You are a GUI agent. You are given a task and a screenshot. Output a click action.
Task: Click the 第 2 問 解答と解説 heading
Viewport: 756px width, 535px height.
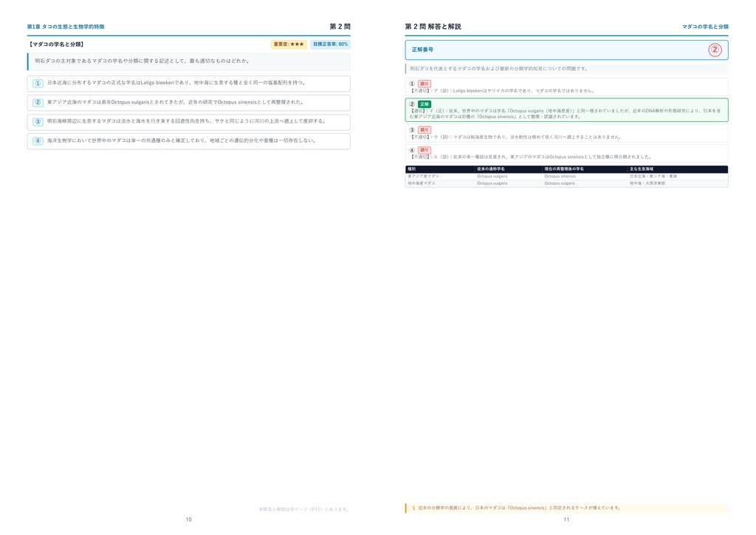click(433, 27)
